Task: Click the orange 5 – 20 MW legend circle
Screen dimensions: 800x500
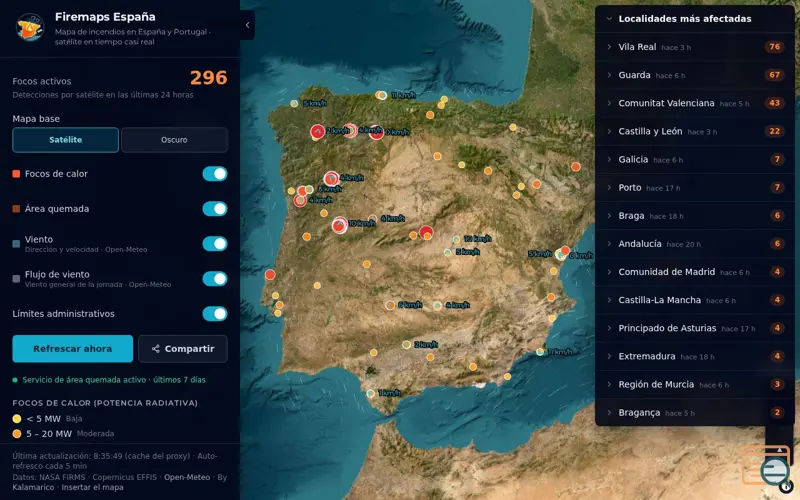Action: [17, 434]
